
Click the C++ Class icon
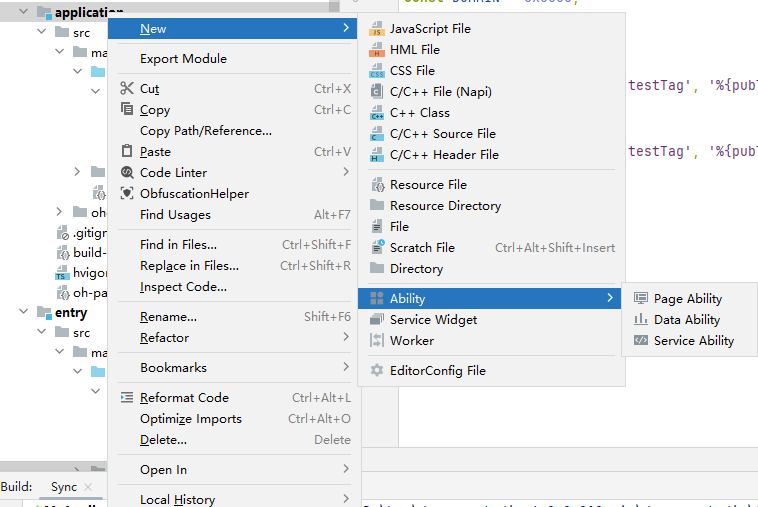tap(377, 113)
